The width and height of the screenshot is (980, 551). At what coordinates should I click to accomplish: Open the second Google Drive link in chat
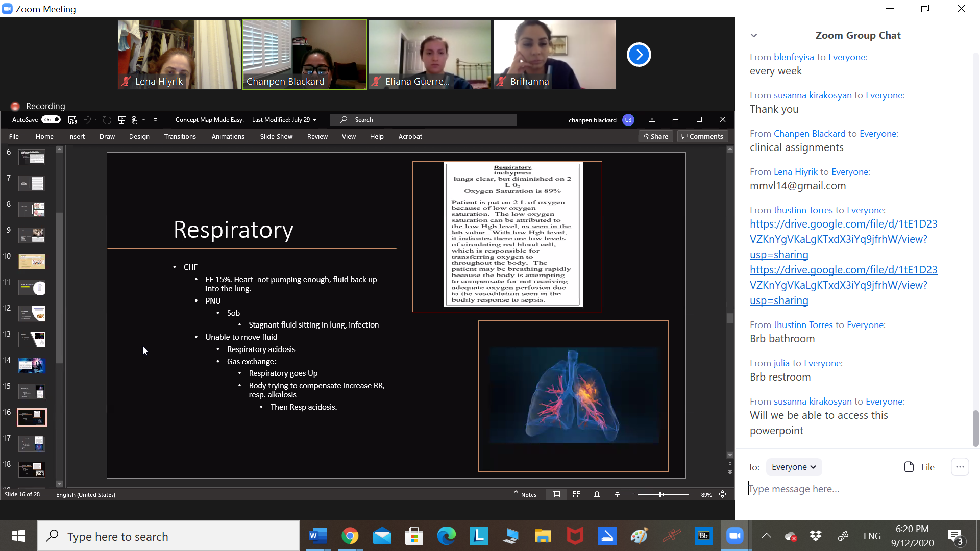(843, 285)
